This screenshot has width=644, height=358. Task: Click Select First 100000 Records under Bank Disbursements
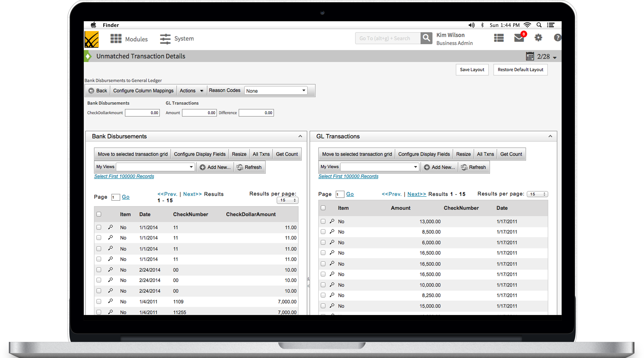tap(124, 176)
